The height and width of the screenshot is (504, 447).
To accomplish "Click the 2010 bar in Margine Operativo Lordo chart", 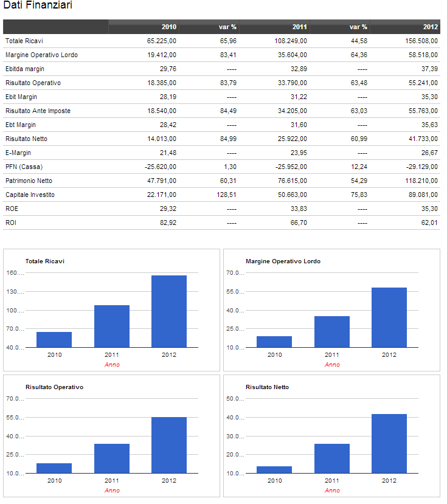I will (274, 342).
